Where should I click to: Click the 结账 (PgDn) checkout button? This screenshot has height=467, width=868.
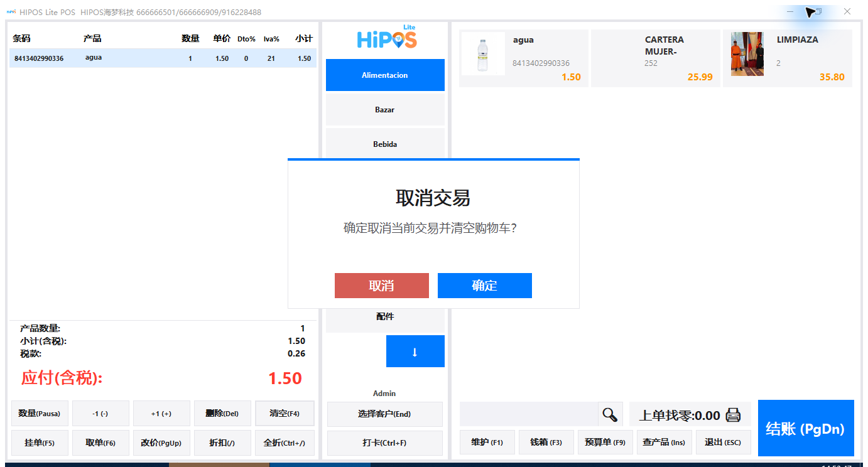coord(806,428)
